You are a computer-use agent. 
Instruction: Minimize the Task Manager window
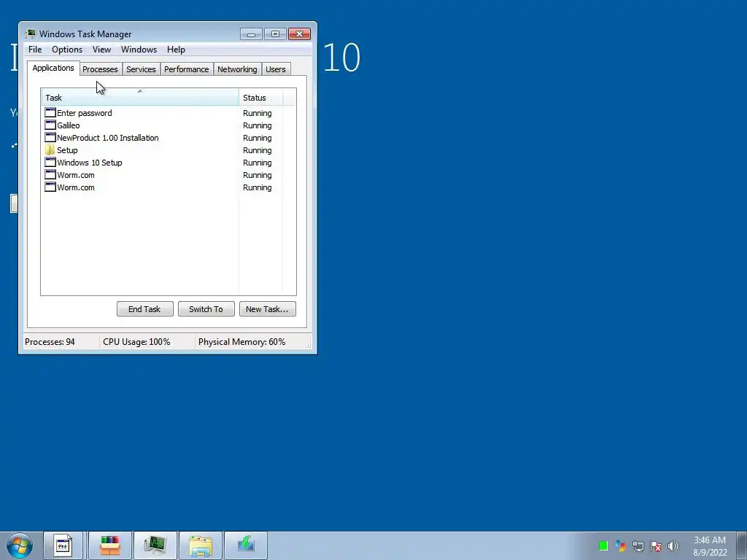tap(251, 34)
